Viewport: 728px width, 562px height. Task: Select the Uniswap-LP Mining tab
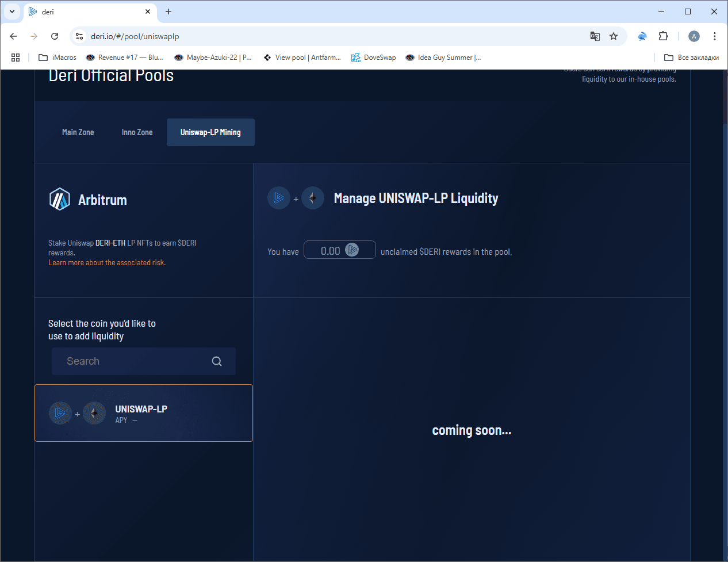(x=210, y=132)
